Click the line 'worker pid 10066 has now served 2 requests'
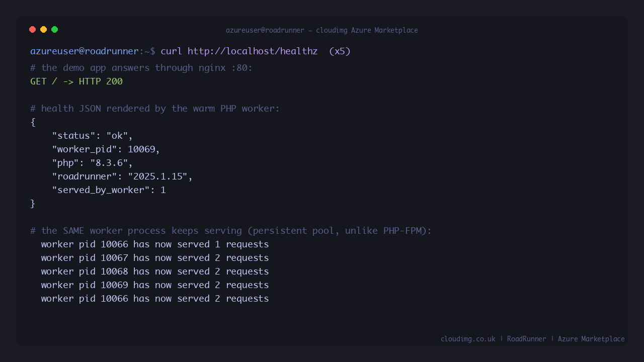The height and width of the screenshot is (362, 644). 155,299
